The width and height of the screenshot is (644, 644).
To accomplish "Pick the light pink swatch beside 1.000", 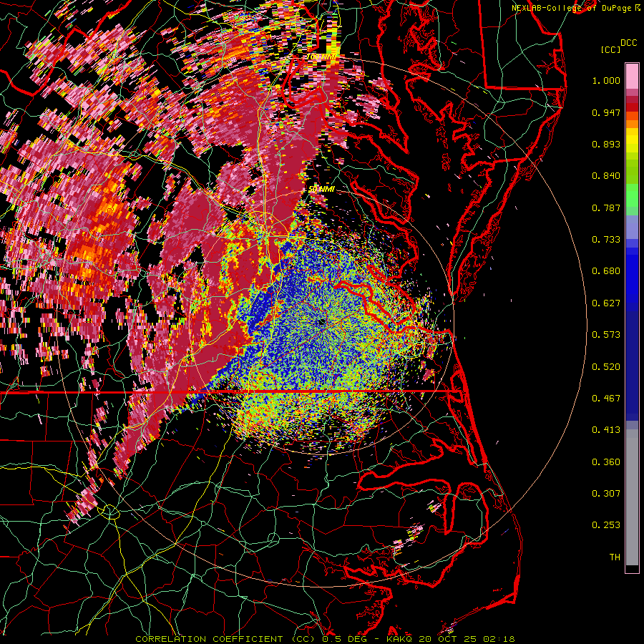I will [x=632, y=77].
